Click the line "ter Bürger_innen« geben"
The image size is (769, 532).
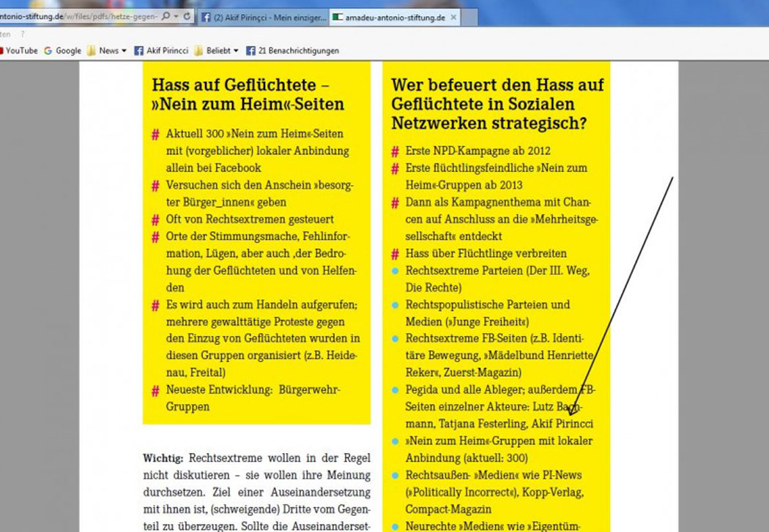coord(226,202)
